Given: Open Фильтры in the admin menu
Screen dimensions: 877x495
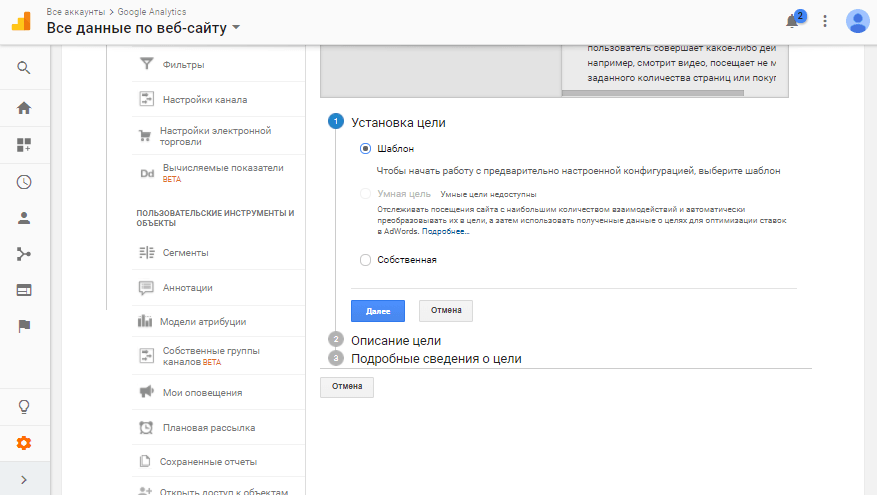Looking at the screenshot, I should [x=183, y=65].
